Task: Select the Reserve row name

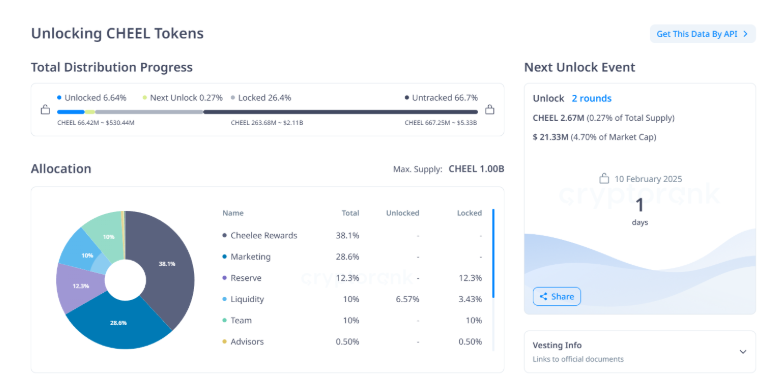Action: (246, 278)
